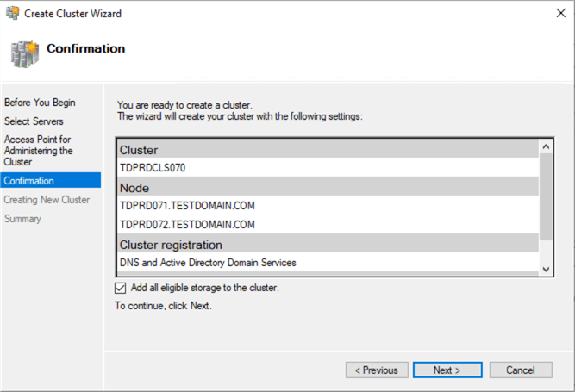Select node TDPRD072.TESTDOMAIN.COM entry
This screenshot has height=392, width=575.
point(187,225)
